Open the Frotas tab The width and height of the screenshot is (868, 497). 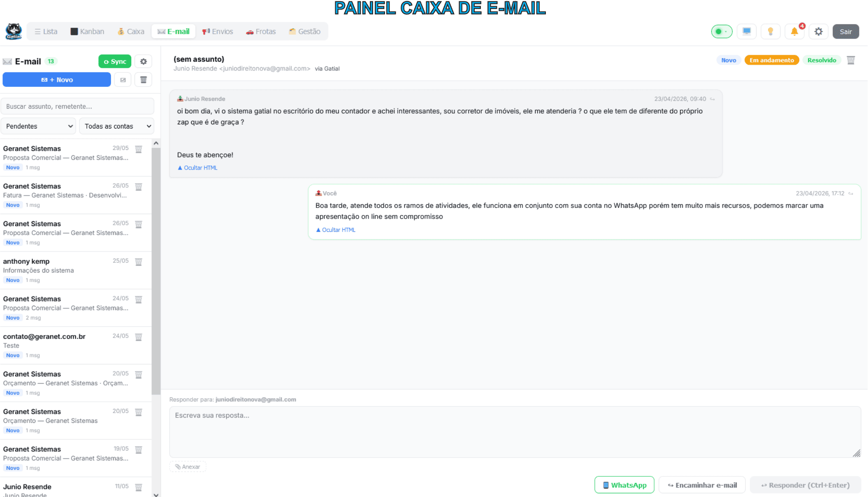point(261,31)
